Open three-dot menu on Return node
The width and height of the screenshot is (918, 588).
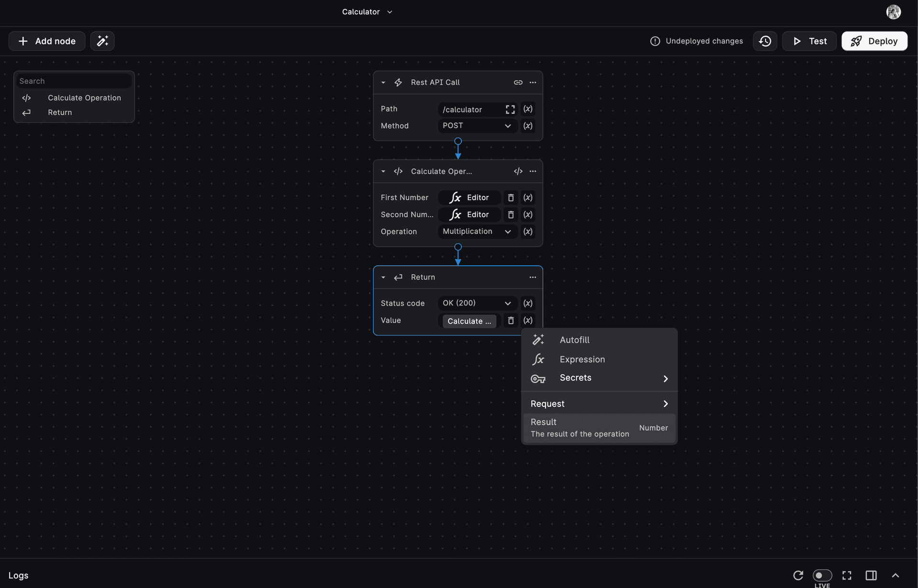533,277
